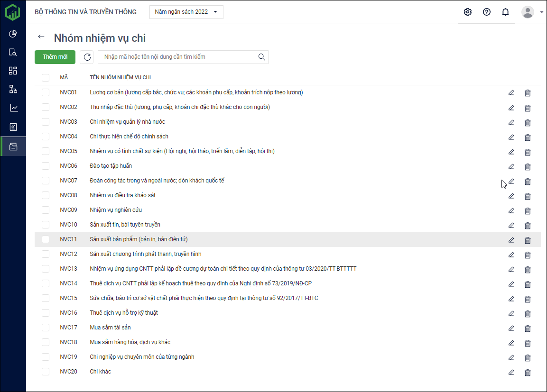Open the line chart sidebar item
The image size is (547, 392).
13,108
